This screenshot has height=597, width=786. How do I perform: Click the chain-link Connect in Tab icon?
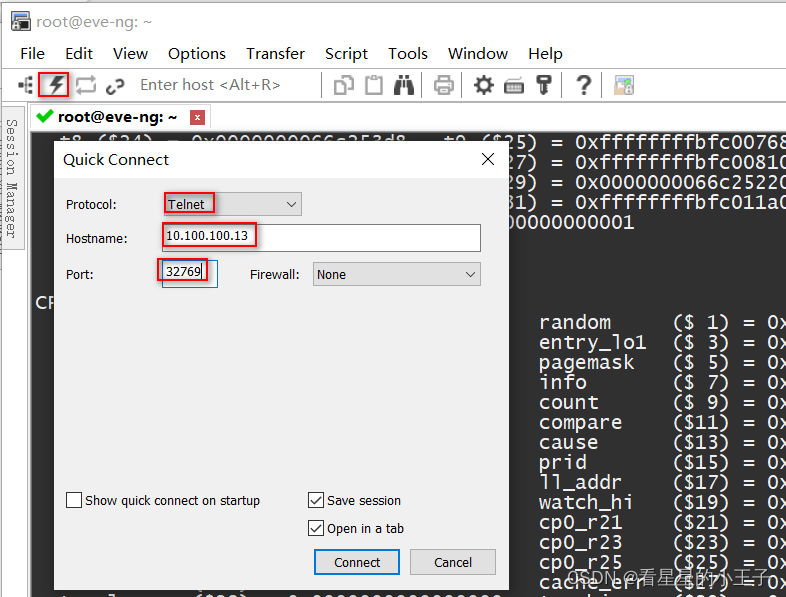click(x=115, y=86)
